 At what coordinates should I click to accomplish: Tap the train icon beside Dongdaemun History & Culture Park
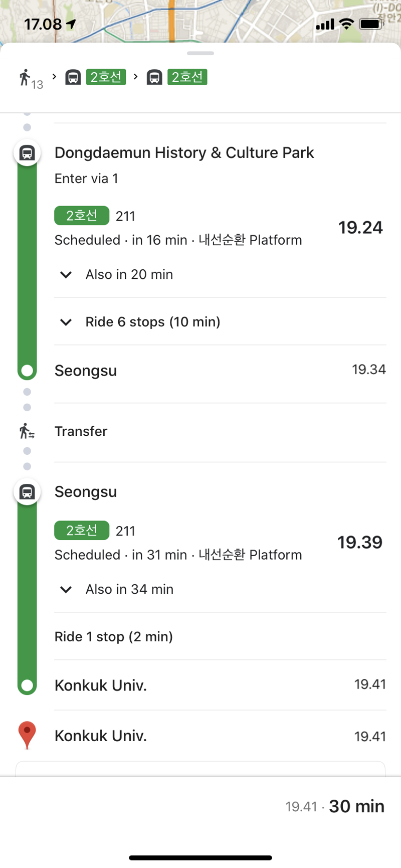27,152
